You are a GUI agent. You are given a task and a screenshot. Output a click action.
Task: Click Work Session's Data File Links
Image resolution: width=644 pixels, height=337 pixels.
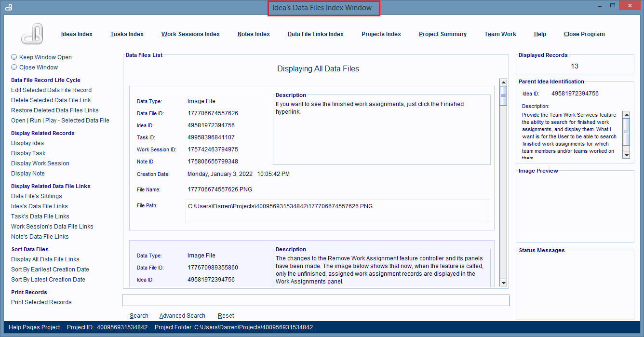(52, 227)
